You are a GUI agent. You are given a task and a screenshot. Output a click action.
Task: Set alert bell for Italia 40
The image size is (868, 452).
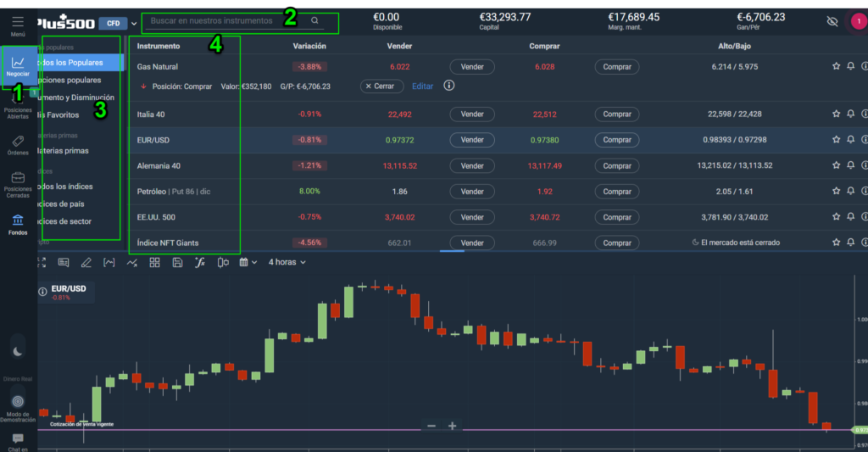tap(851, 114)
